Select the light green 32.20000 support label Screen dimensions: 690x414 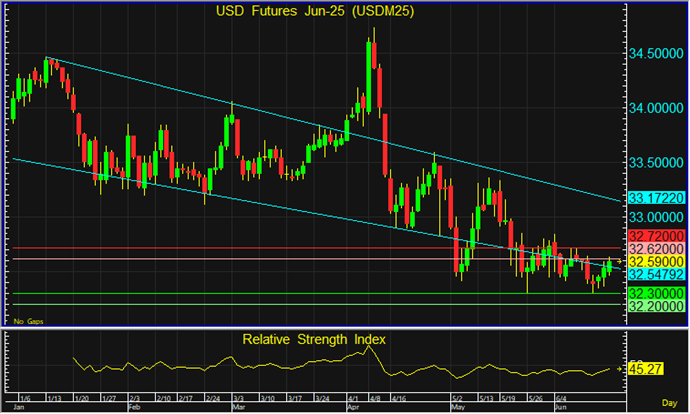tap(656, 306)
